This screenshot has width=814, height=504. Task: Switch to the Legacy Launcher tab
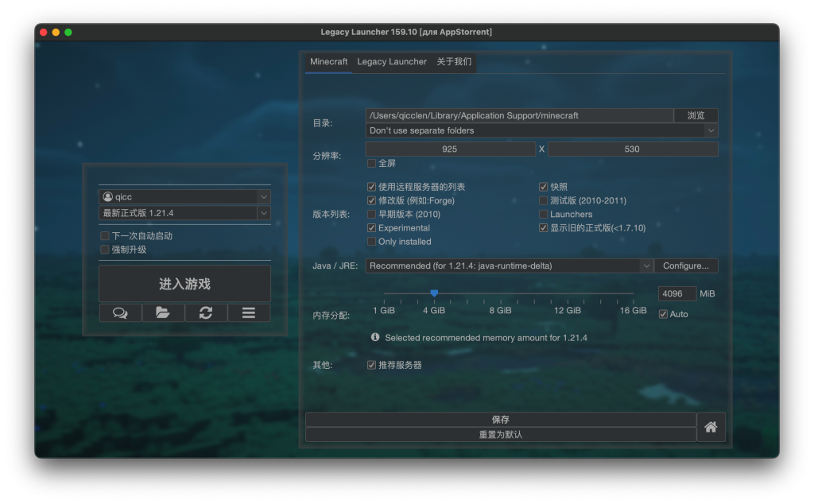392,62
